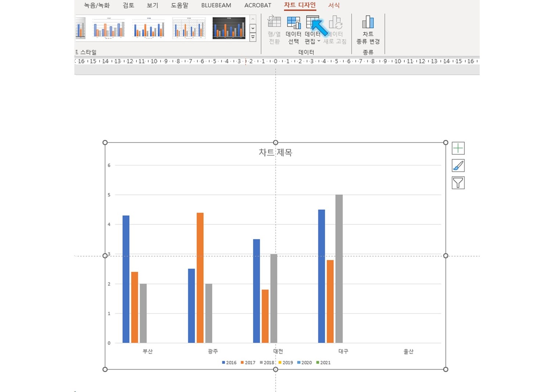Screen dimensions: 554x392
Task: Click the 2021 legend entry
Action: pyautogui.click(x=323, y=363)
